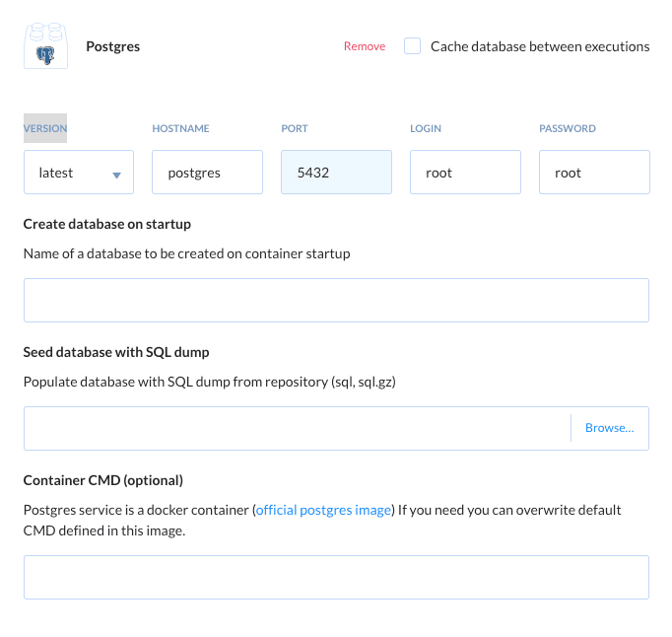The width and height of the screenshot is (672, 637).
Task: Click the 'Name of a database to be created' description
Action: tap(187, 253)
